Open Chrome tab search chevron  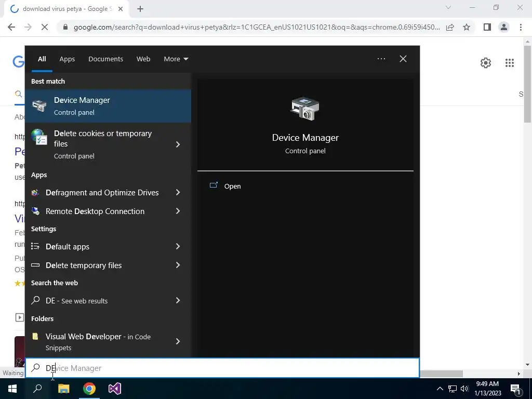448,7
